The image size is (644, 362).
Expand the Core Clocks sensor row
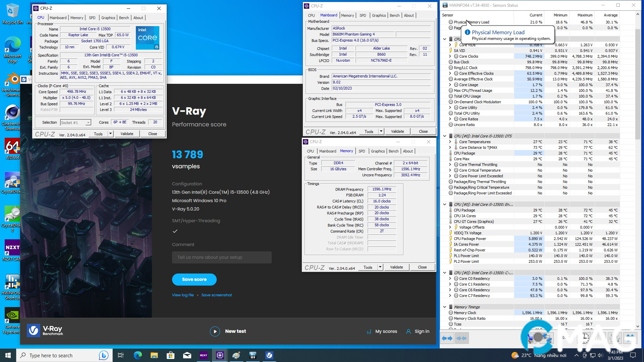pyautogui.click(x=450, y=56)
